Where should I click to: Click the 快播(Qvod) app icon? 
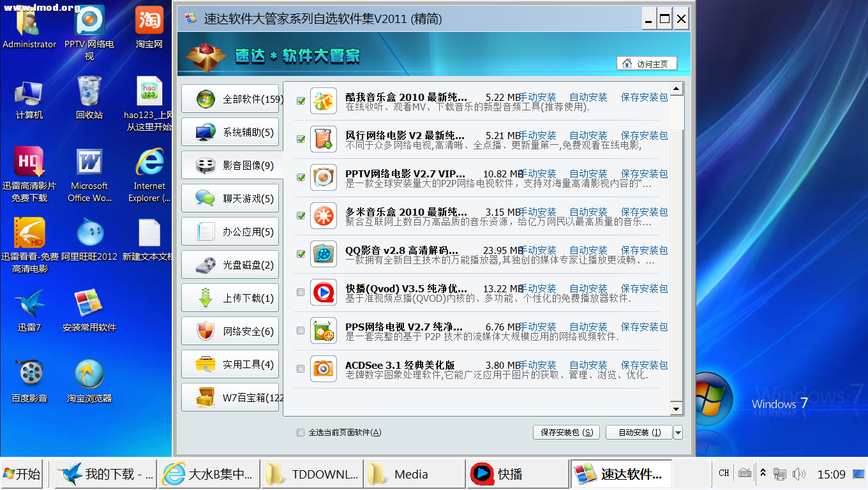(324, 292)
